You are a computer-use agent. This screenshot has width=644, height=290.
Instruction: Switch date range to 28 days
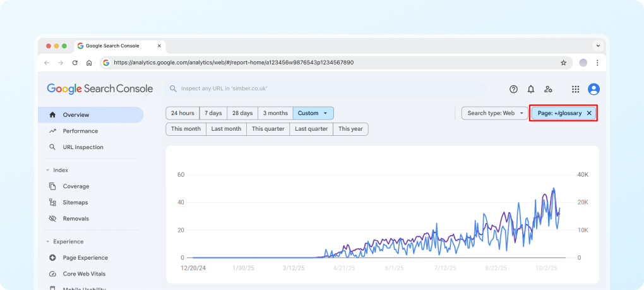242,113
